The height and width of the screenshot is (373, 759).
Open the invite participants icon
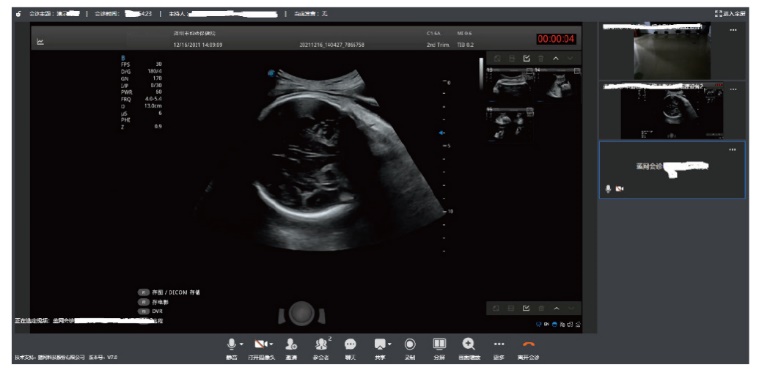291,344
